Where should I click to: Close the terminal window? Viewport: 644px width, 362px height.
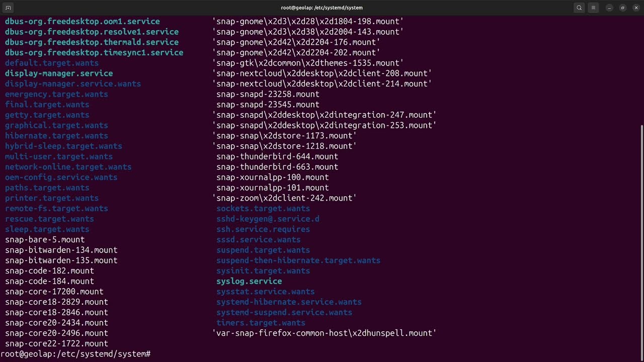[x=635, y=8]
